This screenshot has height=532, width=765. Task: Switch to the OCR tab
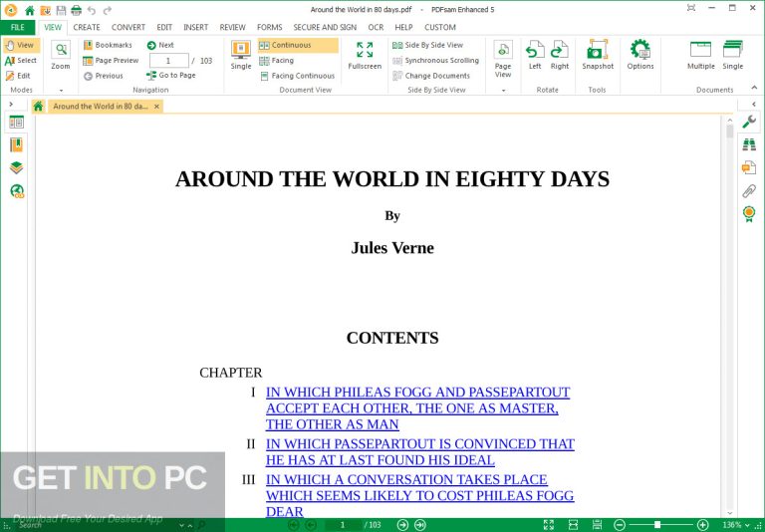(x=376, y=27)
